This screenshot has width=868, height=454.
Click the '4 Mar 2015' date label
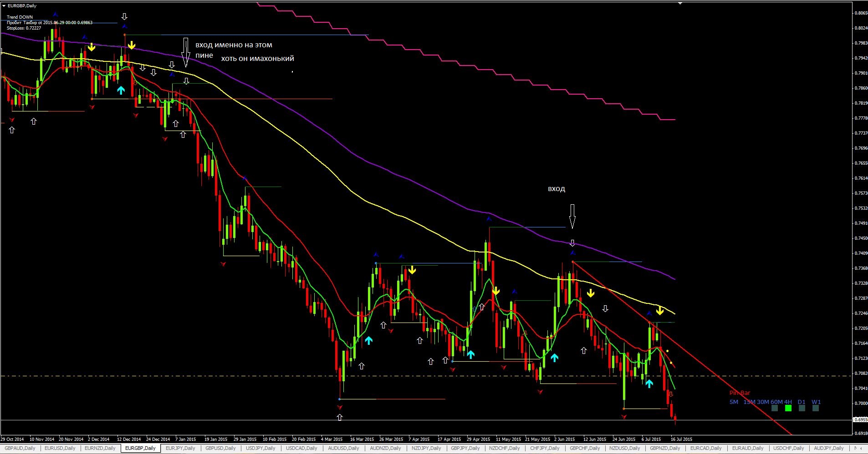click(332, 439)
